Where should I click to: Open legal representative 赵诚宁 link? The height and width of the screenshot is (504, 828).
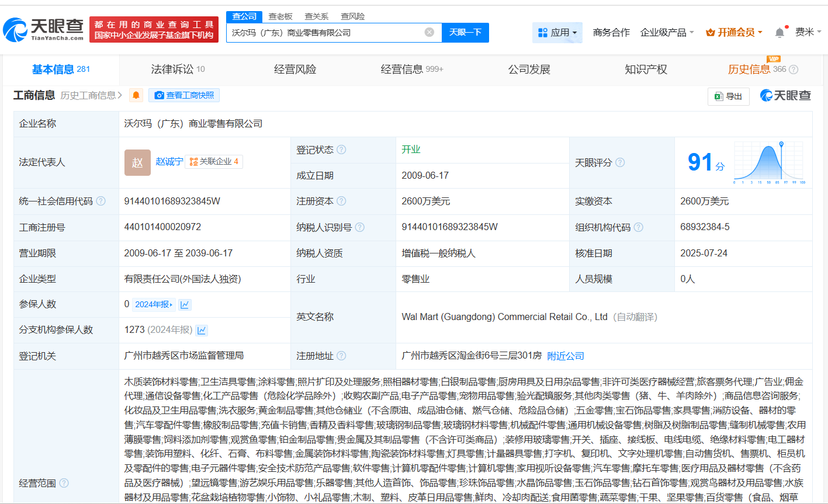pos(169,162)
